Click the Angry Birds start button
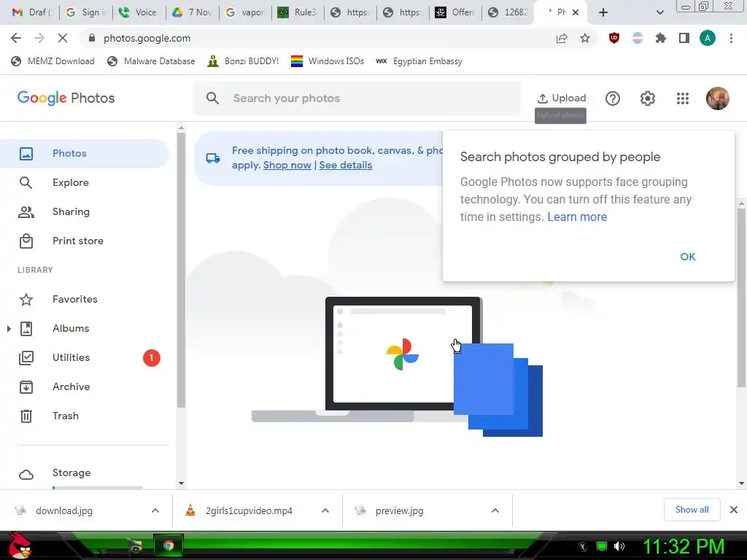Image resolution: width=747 pixels, height=560 pixels. pyautogui.click(x=20, y=545)
